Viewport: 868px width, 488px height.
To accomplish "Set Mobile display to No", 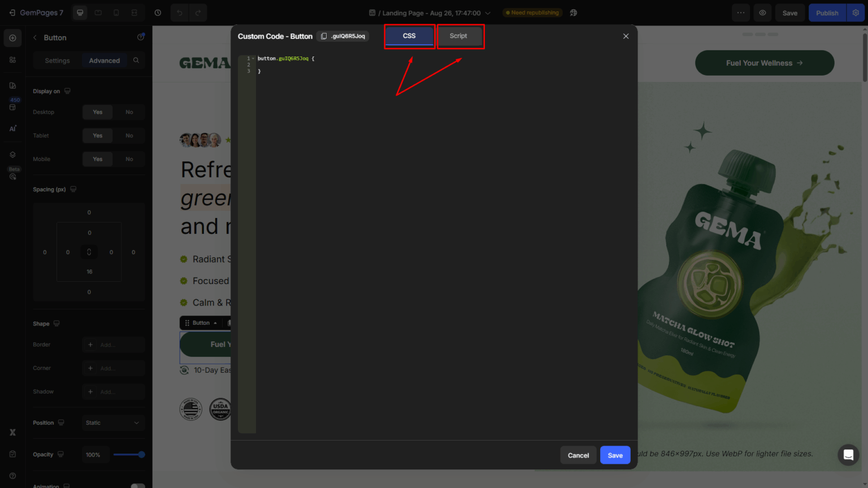I will coord(129,159).
